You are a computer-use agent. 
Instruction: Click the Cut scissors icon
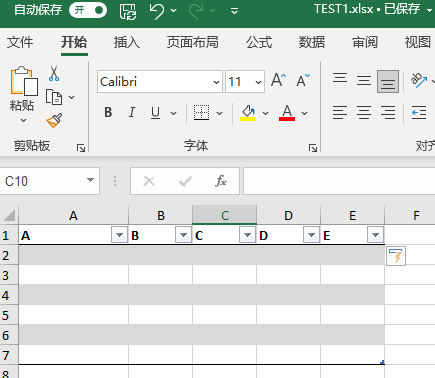point(54,73)
